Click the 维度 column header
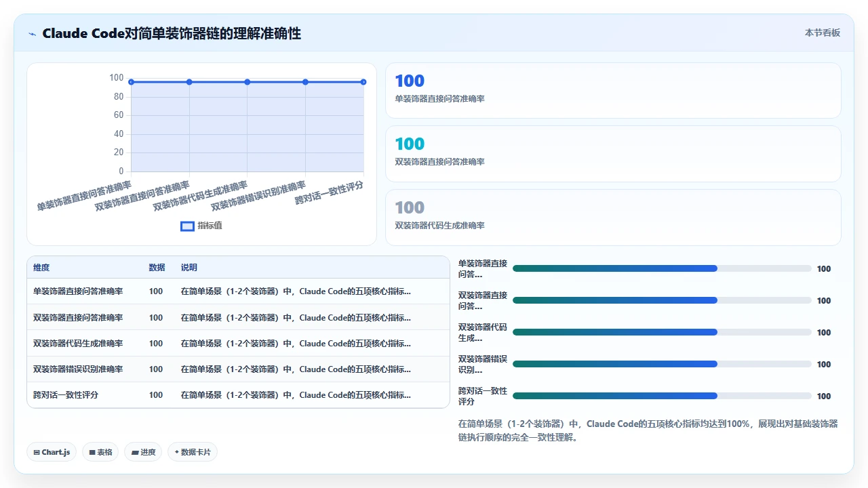 pyautogui.click(x=41, y=268)
